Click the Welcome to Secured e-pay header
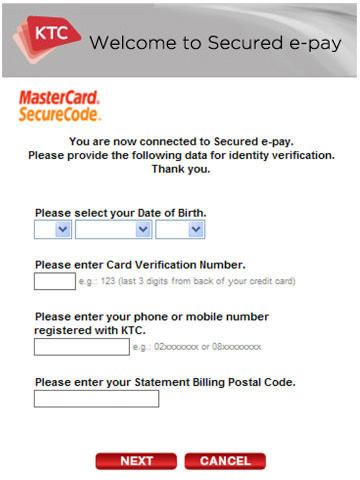This screenshot has height=480, width=360. [x=215, y=43]
